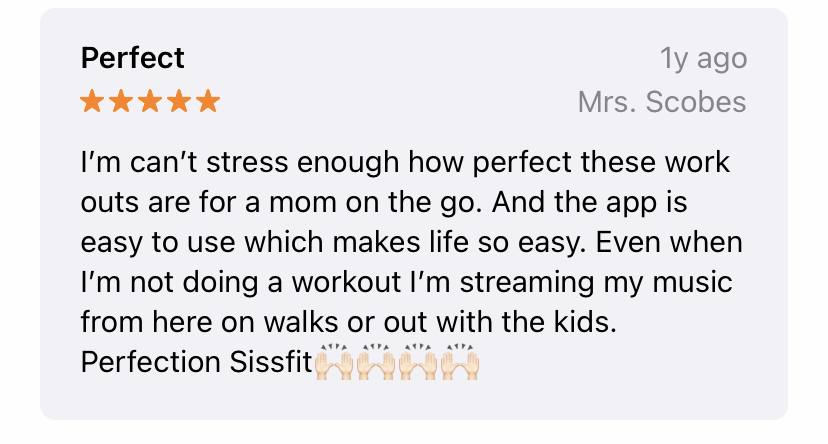Click the phrase "streaming my music"
Image resolution: width=828 pixels, height=444 pixels.
596,282
